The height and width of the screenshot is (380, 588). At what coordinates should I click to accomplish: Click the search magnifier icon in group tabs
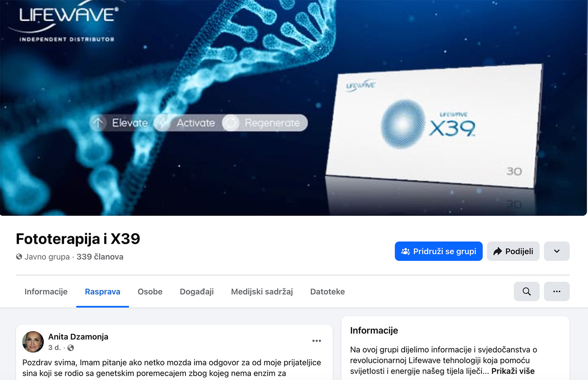click(526, 291)
